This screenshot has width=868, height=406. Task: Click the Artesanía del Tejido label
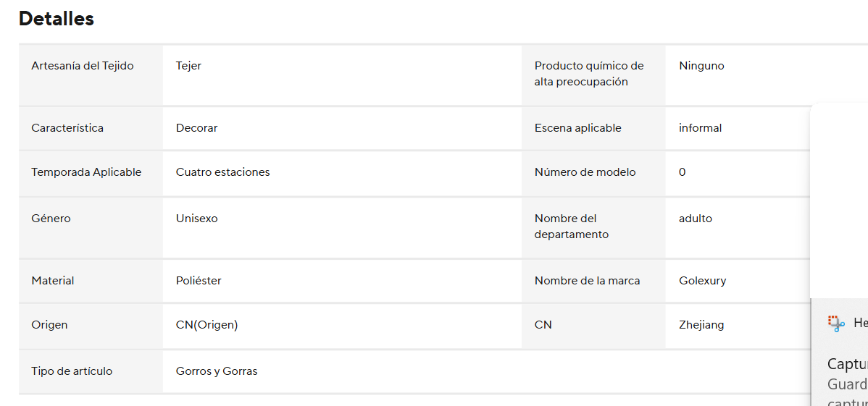click(x=83, y=66)
